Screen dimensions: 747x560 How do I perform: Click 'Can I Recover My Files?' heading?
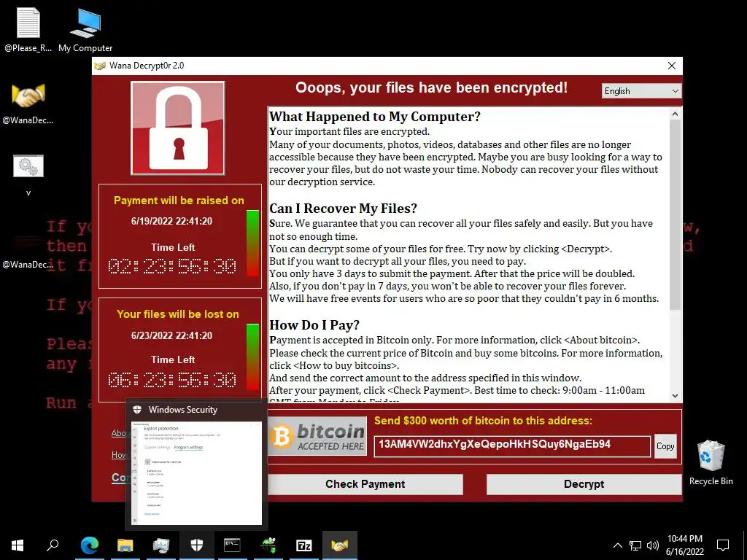pyautogui.click(x=343, y=209)
